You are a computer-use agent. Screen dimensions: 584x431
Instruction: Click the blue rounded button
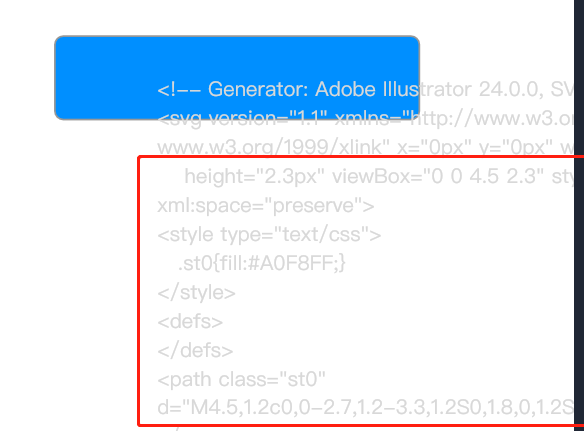click(237, 78)
